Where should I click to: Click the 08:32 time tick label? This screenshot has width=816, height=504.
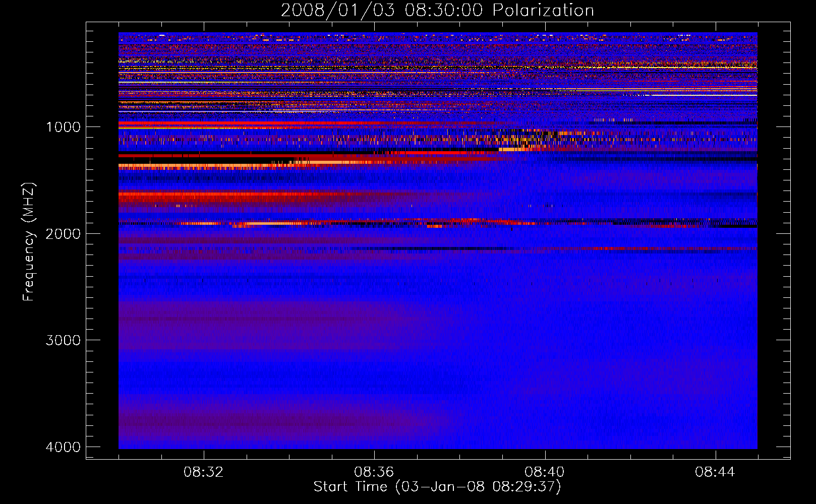pos(204,472)
